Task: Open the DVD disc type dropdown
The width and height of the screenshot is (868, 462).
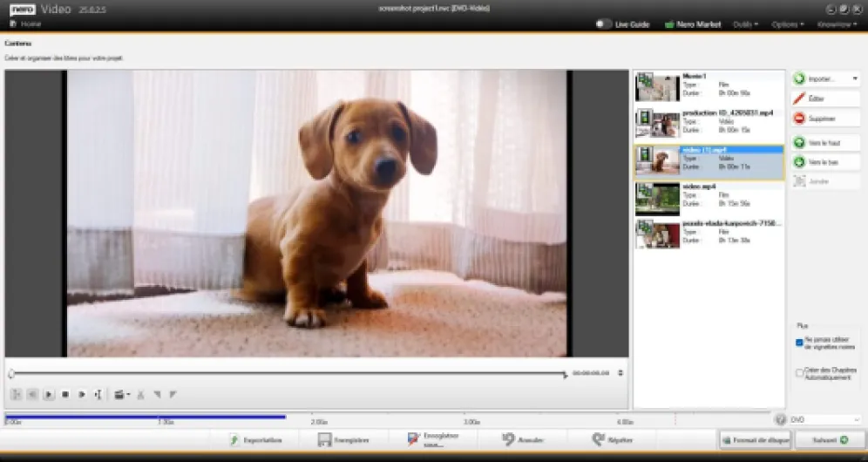Action: click(x=823, y=420)
